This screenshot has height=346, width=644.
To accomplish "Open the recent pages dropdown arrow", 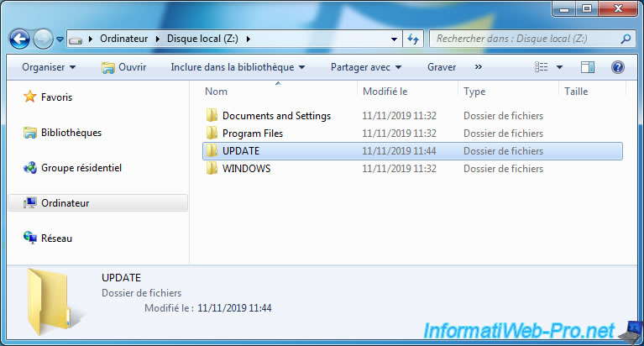I will [60, 39].
